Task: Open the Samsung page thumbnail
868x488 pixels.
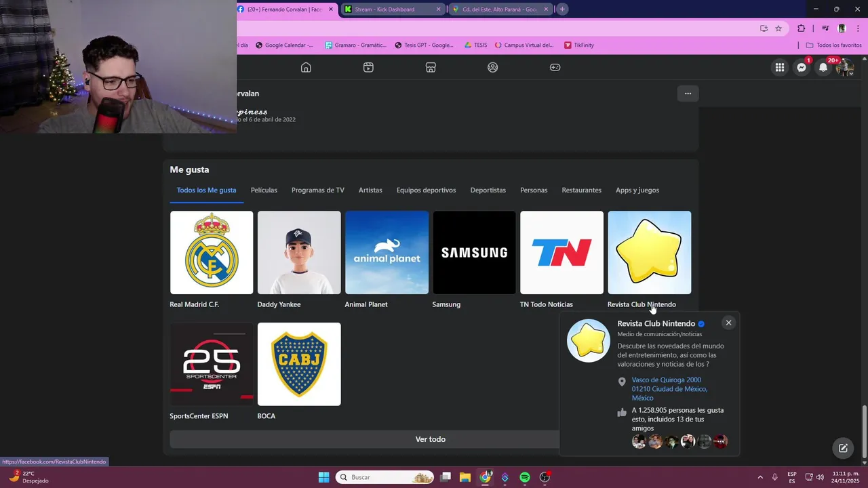Action: tap(474, 252)
